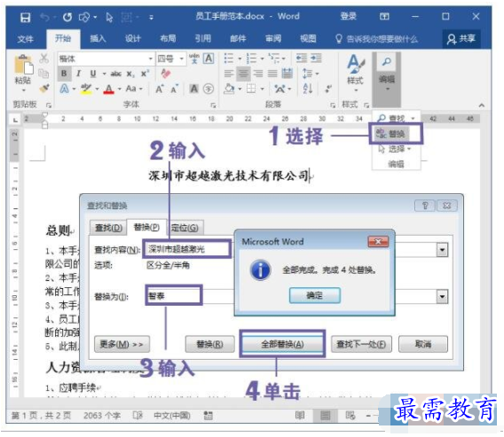The height and width of the screenshot is (437, 504).
Task: Click the Numbering list icon
Action: click(251, 59)
